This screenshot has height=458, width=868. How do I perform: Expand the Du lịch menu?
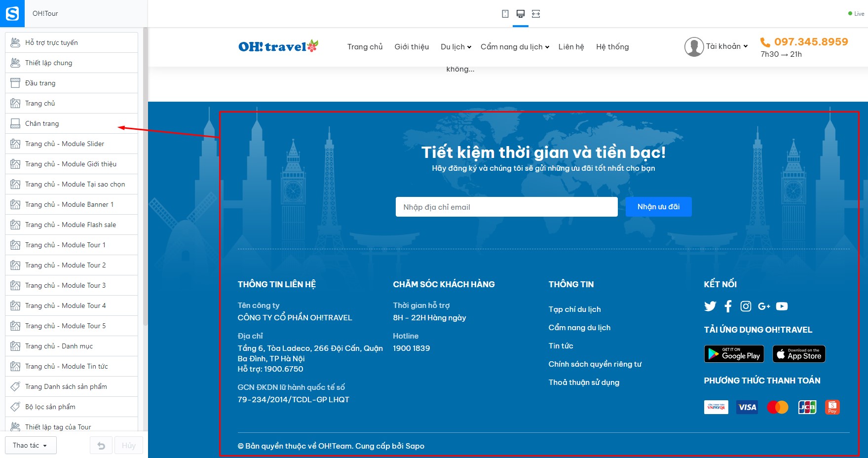pos(456,47)
